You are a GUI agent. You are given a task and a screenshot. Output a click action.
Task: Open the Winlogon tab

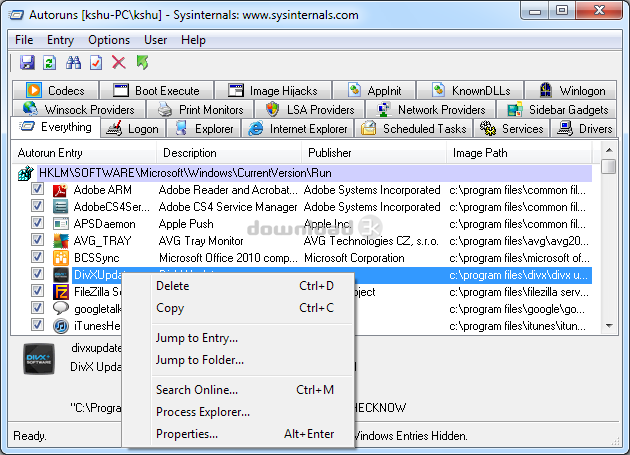click(x=571, y=90)
